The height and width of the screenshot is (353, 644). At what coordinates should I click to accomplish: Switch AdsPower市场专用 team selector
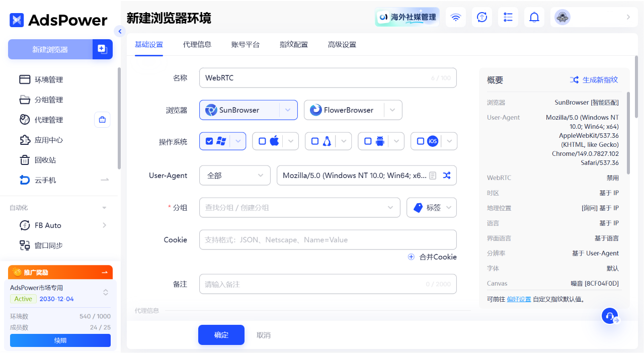[x=106, y=292]
